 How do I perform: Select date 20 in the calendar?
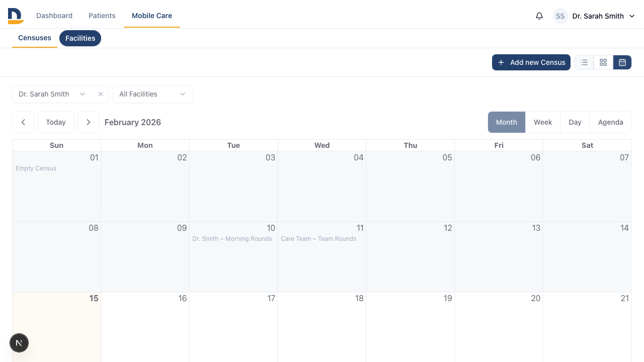tap(536, 298)
